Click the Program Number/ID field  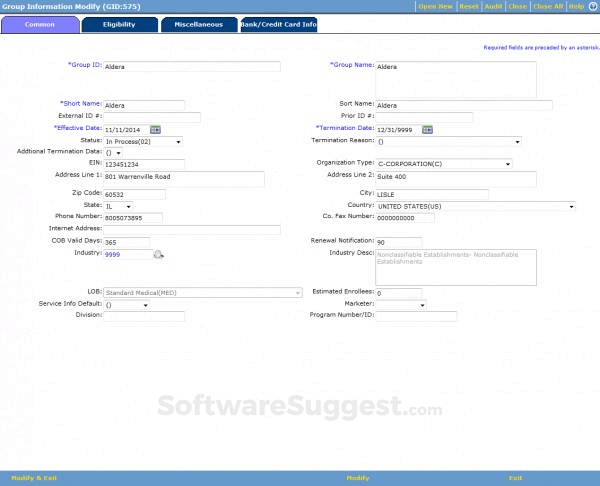point(416,316)
